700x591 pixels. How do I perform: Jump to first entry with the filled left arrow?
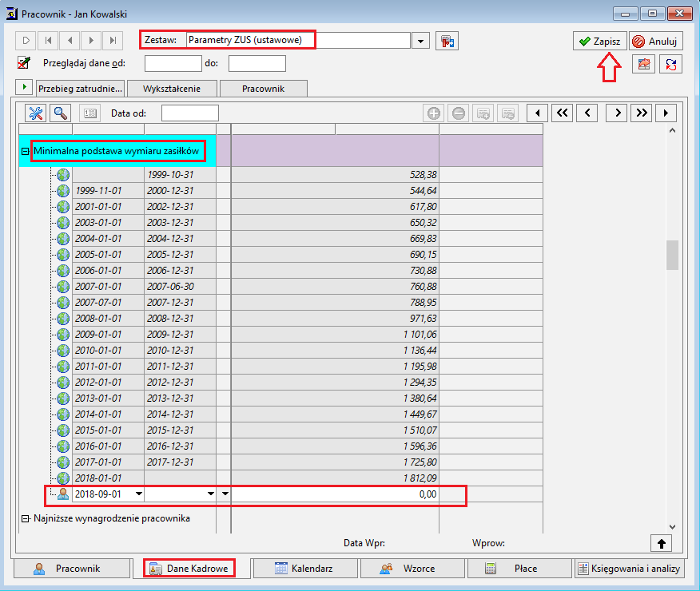coord(538,113)
